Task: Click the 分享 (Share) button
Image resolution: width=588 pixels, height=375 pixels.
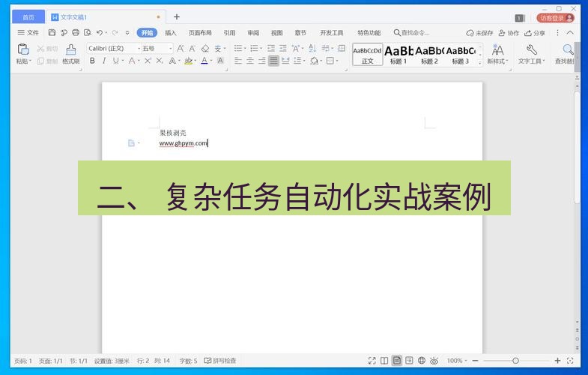Action: coord(535,33)
